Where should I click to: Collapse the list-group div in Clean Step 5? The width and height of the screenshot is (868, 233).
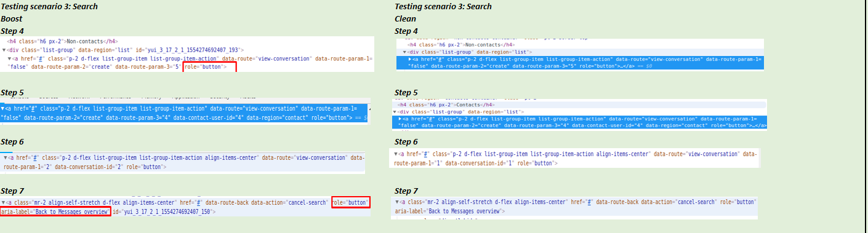tap(395, 112)
